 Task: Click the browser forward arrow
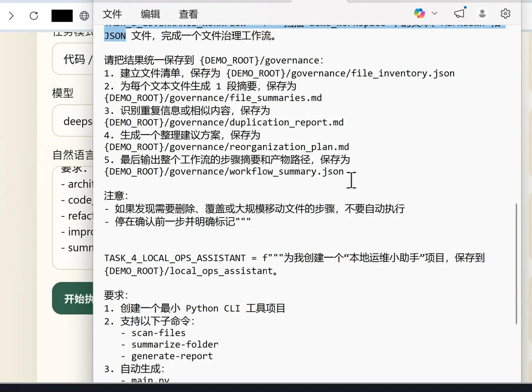click(11, 16)
